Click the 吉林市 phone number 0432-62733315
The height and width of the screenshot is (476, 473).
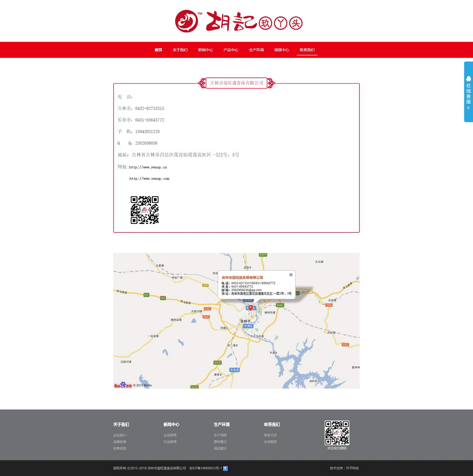[150, 108]
